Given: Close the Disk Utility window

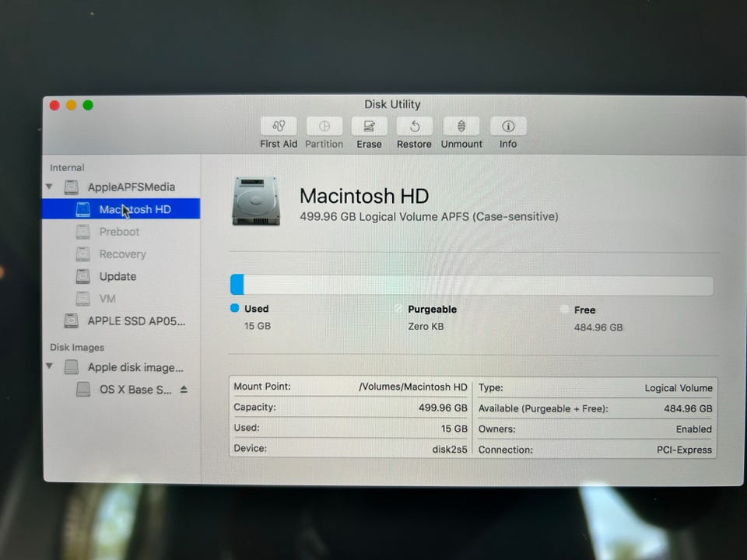Looking at the screenshot, I should click(54, 105).
